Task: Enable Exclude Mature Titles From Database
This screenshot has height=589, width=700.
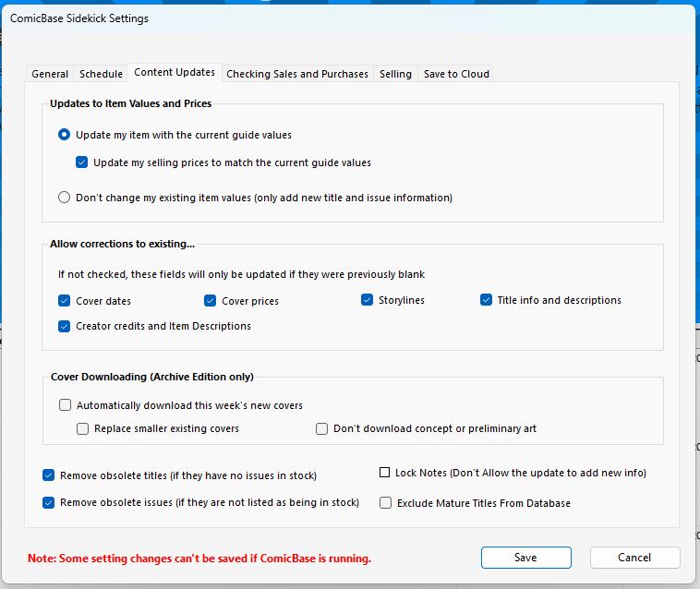Action: pos(386,503)
